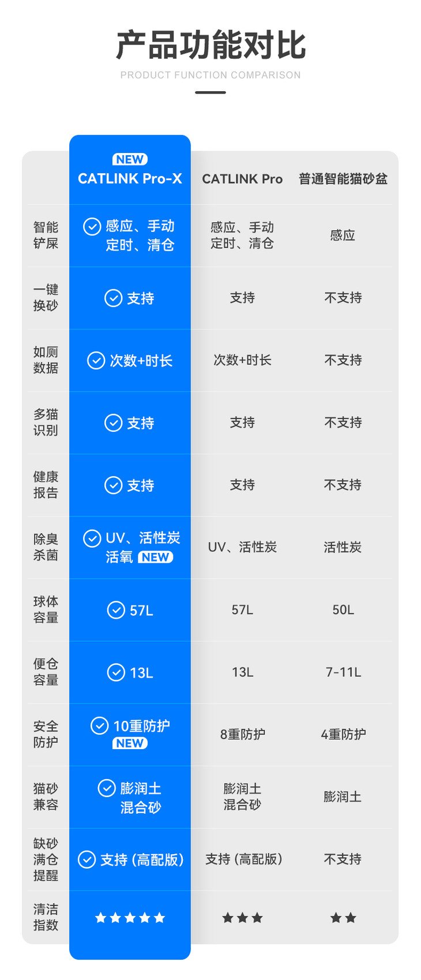Click the NEW badge under 10重防护

130,743
